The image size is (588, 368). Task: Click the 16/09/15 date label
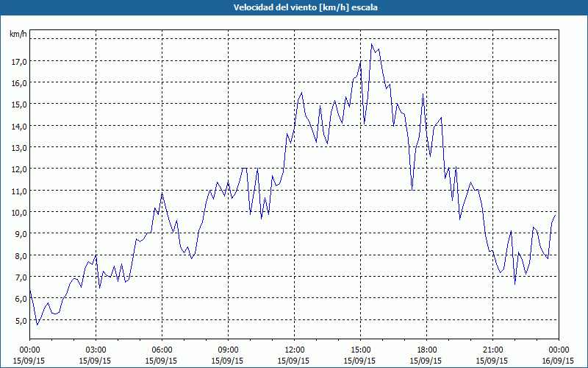click(x=558, y=361)
